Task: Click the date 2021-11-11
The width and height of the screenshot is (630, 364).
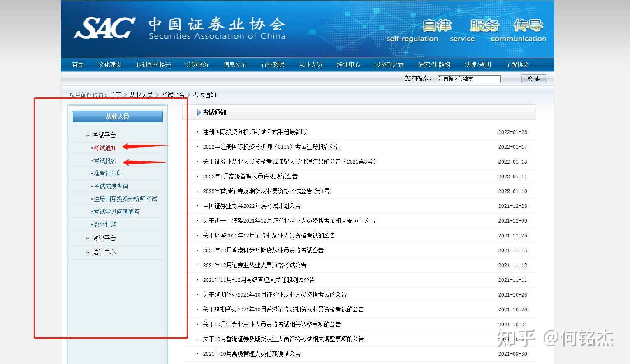Action: 512,280
